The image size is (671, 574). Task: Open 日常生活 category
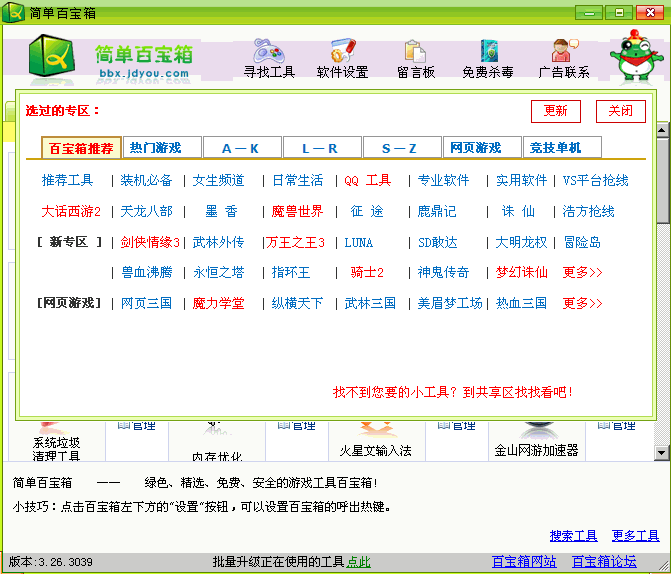click(297, 180)
